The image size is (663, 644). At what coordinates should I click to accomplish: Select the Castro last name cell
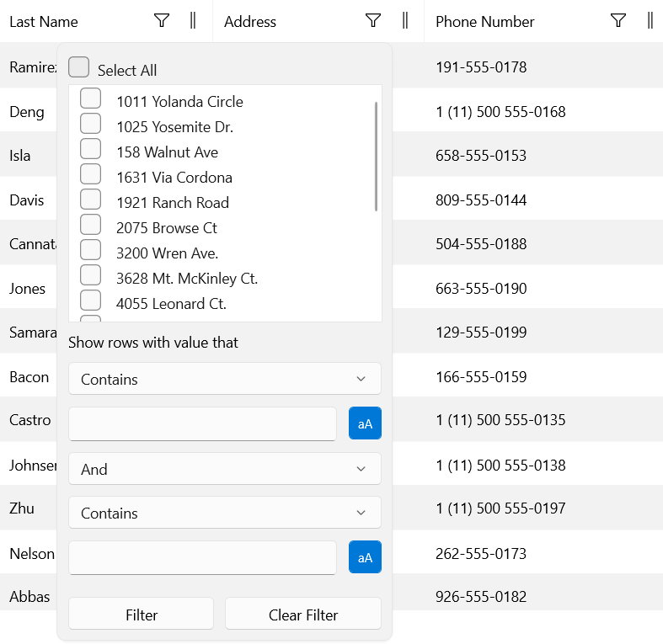[30, 420]
